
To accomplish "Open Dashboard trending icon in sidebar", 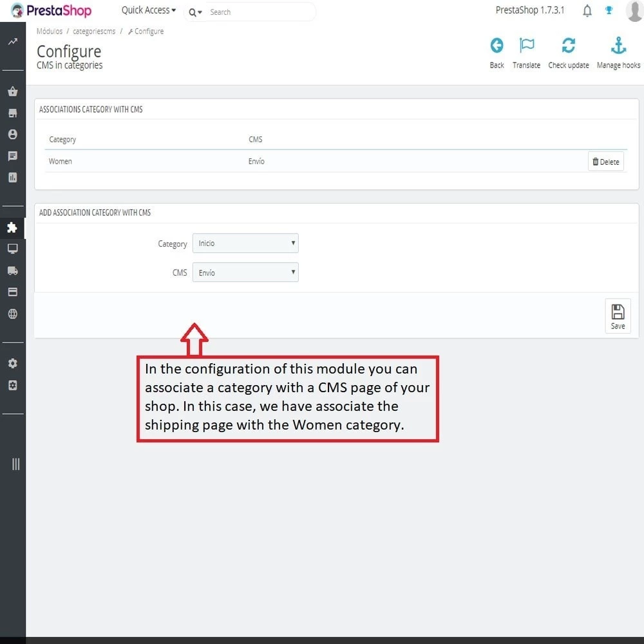I will (x=13, y=41).
